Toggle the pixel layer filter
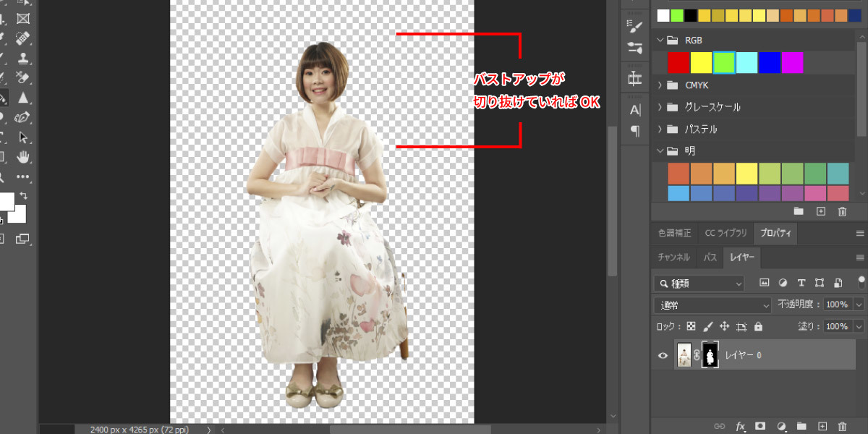This screenshot has height=434, width=868. click(764, 283)
